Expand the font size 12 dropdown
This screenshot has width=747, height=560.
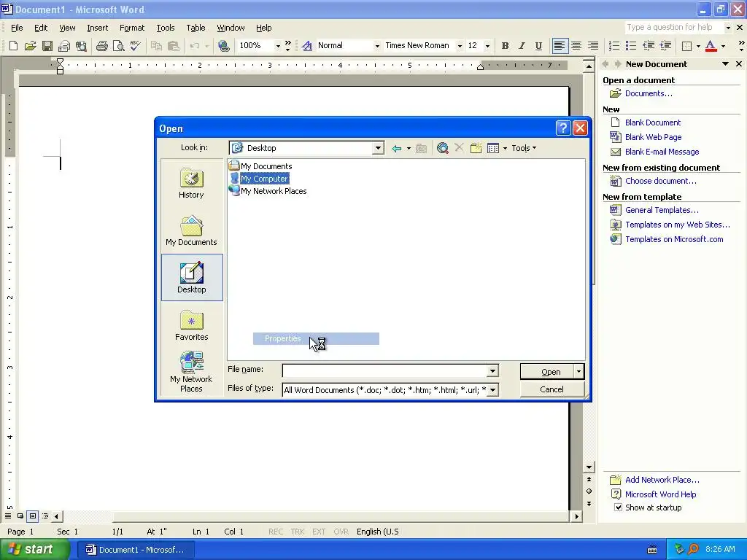tap(487, 46)
